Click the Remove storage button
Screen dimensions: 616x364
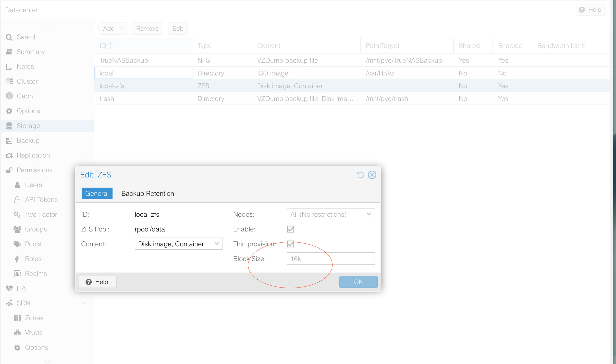pyautogui.click(x=147, y=29)
